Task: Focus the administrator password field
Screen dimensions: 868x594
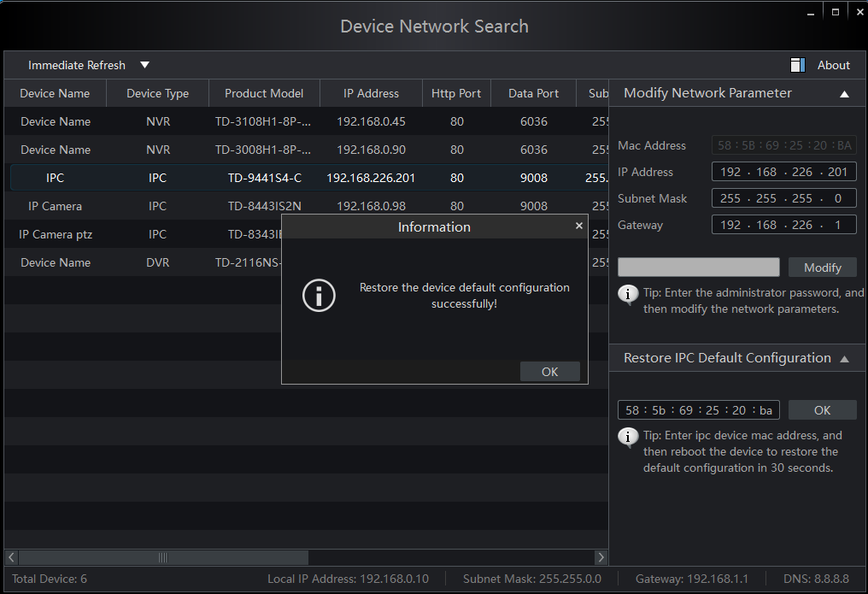Action: (x=699, y=267)
